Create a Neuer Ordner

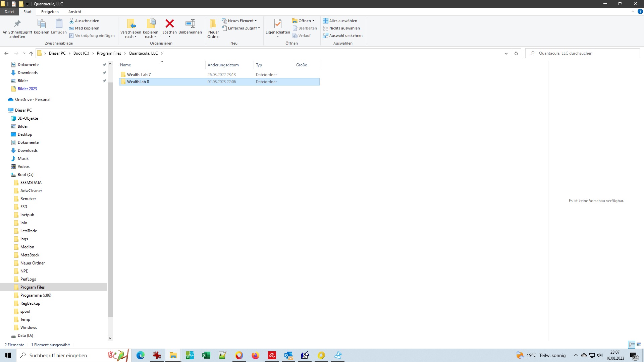point(213,28)
